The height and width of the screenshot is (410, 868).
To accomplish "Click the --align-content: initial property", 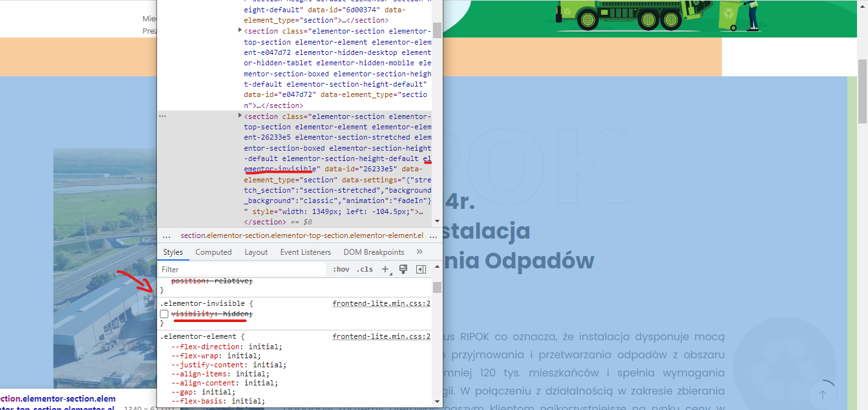I will tap(224, 383).
